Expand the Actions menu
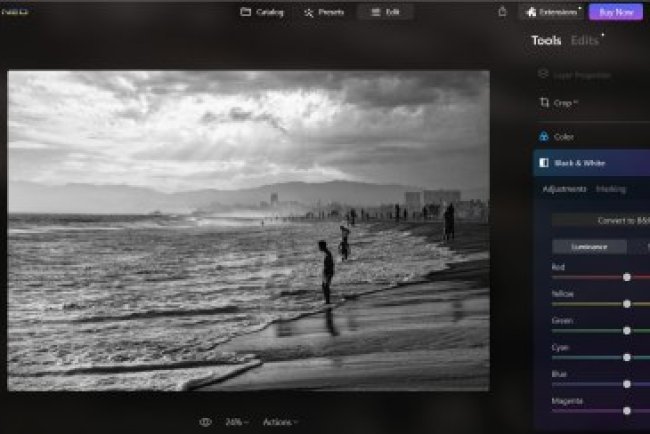Viewport: 650px width, 434px height. pyautogui.click(x=280, y=422)
